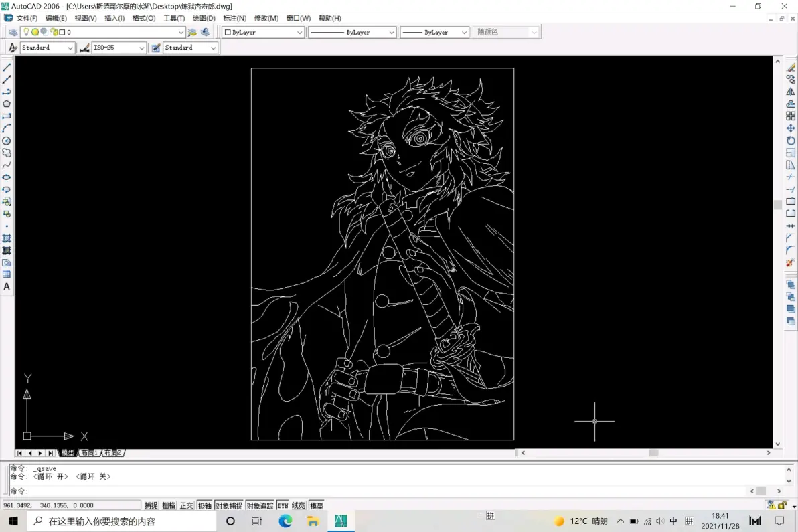Open the ByLayer color control dropdown
798x532 pixels.
(299, 32)
